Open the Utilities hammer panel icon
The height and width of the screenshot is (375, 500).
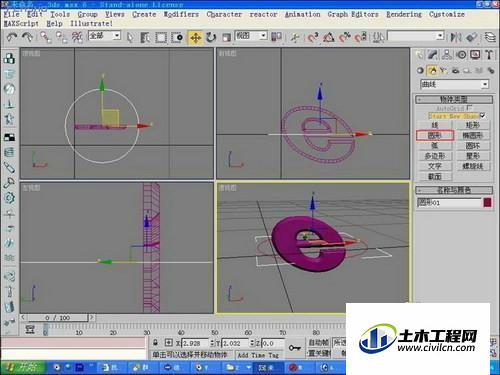[x=489, y=55]
